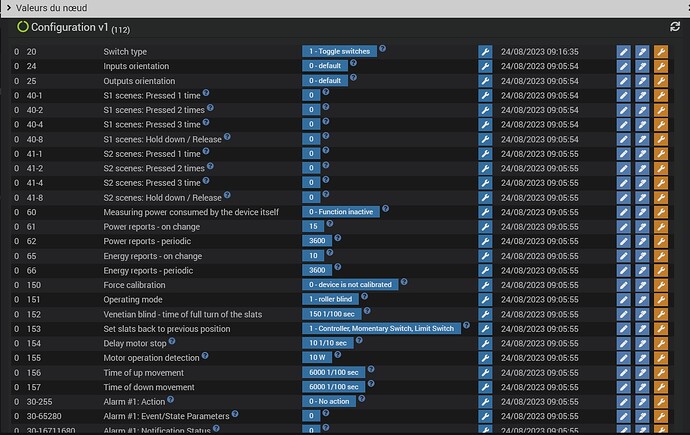Select 'Set slats back to previous position' label
This screenshot has height=435, width=690.
[x=167, y=329]
